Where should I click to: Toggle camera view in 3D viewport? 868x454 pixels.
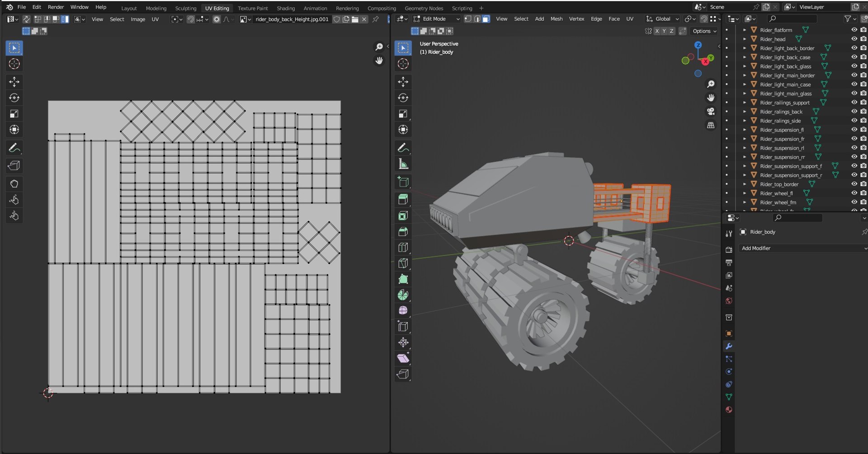[711, 112]
